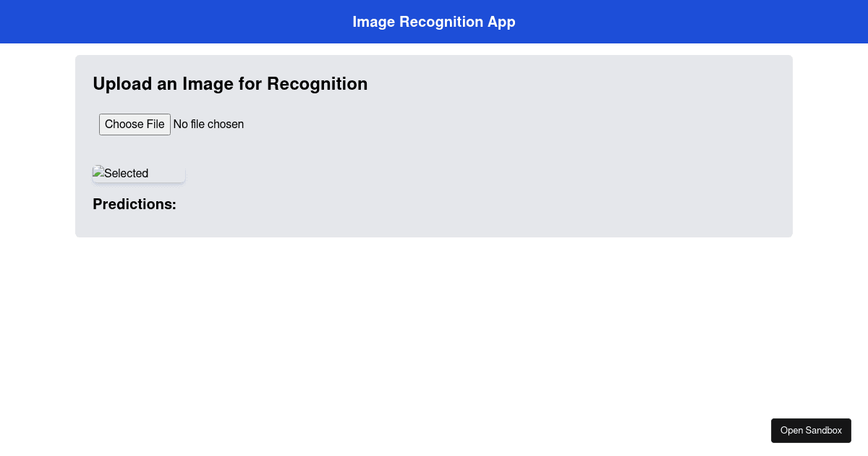Click the 'Image Recognition App' header title

coord(434,22)
